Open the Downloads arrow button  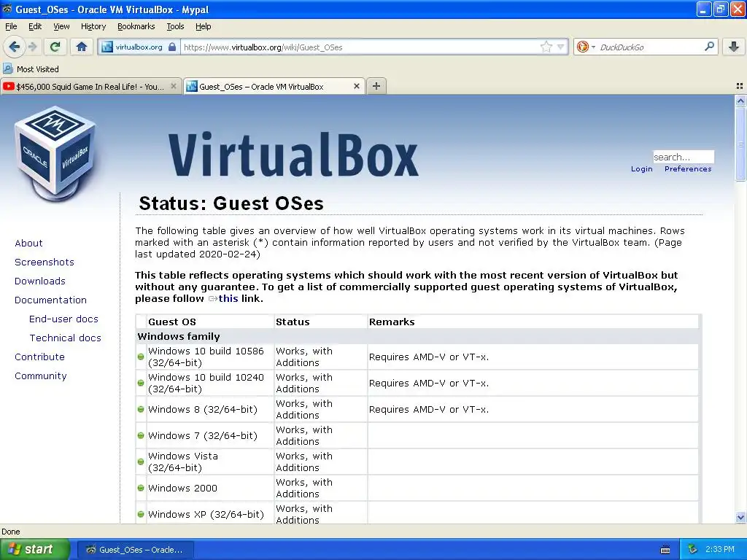734,47
